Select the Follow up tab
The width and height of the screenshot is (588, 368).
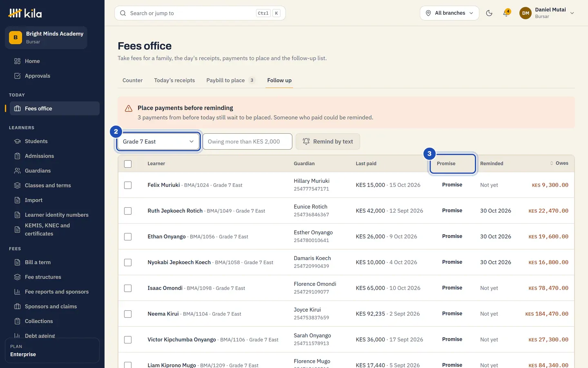(279, 80)
